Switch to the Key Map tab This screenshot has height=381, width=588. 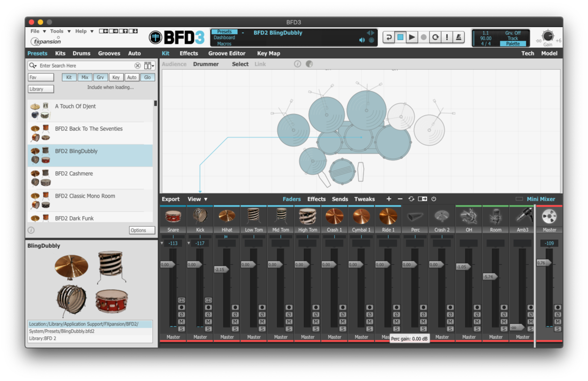point(269,53)
